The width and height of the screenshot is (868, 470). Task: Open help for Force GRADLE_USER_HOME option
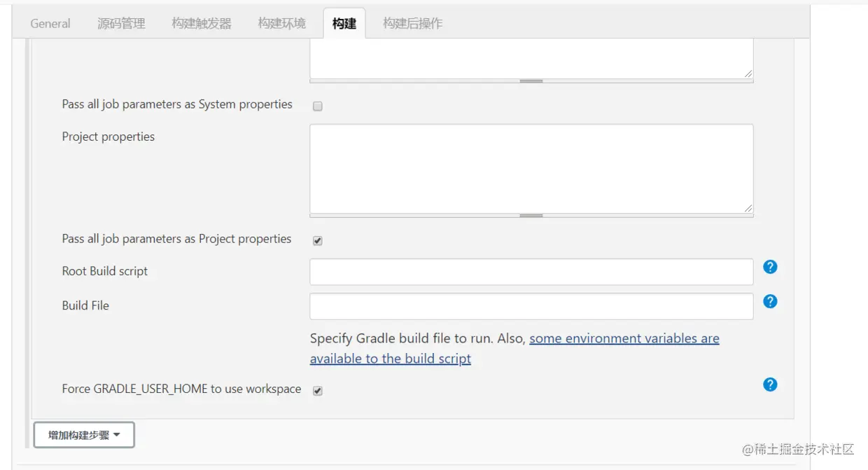coord(770,385)
